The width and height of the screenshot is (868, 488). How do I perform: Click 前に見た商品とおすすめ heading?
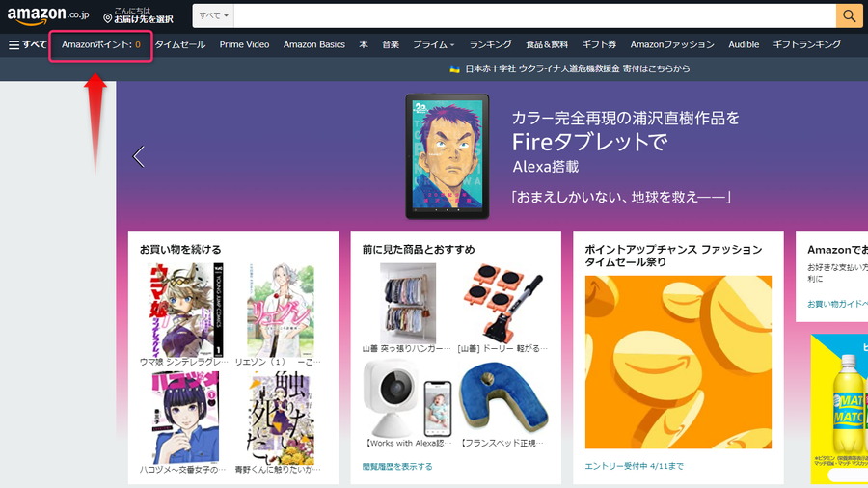point(419,250)
